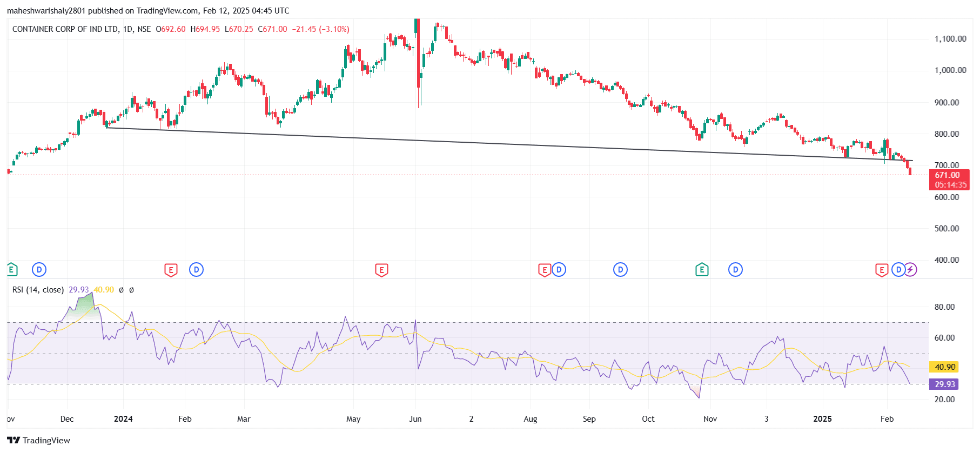The height and width of the screenshot is (452, 980).
Task: Click the 60.00 RSI axis label
Action: pyautogui.click(x=945, y=338)
